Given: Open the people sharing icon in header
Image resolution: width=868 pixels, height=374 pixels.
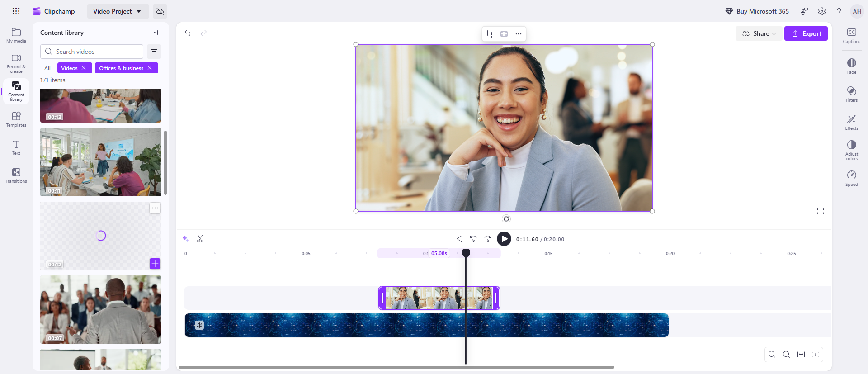Looking at the screenshot, I should 804,11.
